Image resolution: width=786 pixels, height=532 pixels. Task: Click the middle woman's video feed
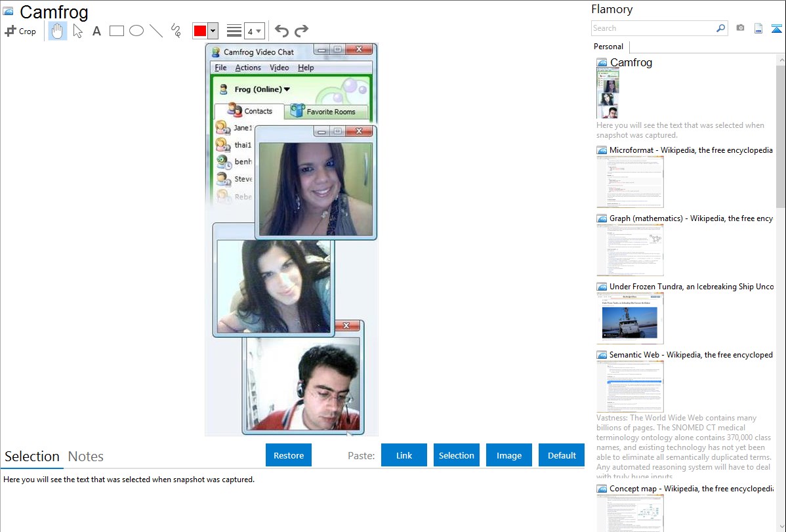(274, 286)
